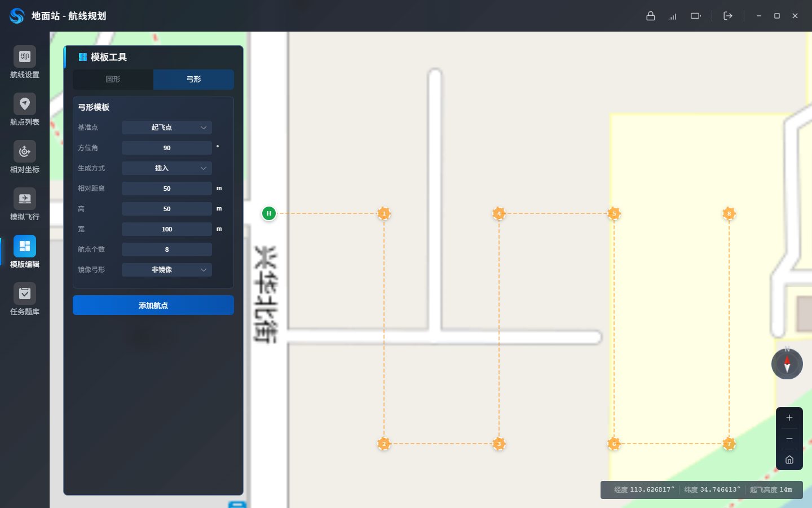This screenshot has width=812, height=508.
Task: Open 航线设置 in the sidebar
Action: pos(25,63)
